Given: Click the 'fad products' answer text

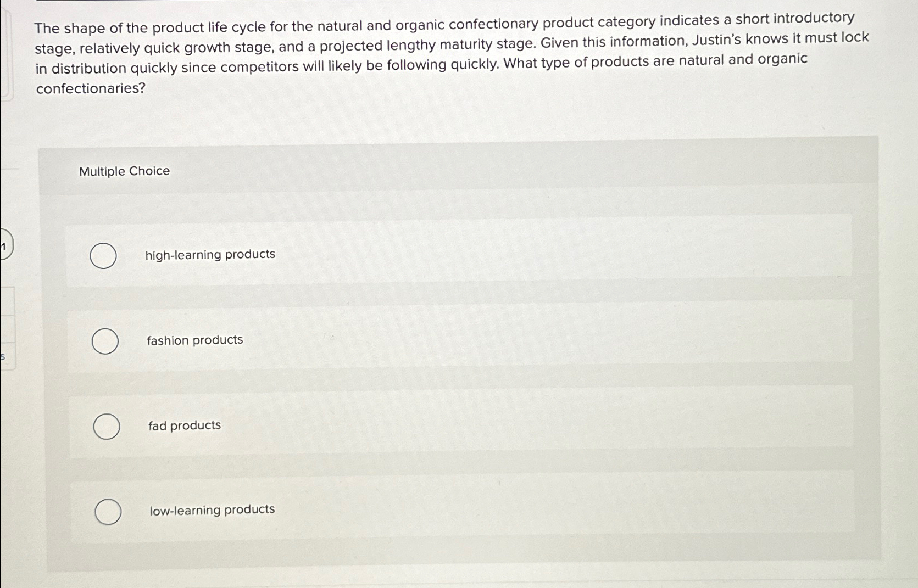Looking at the screenshot, I should [x=184, y=425].
